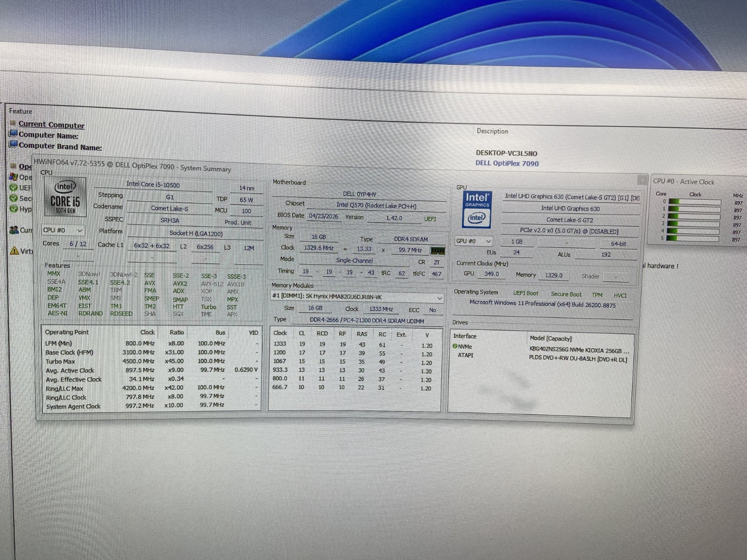The image size is (747, 560).
Task: Click the green memory chip icon beside 99.7 MHz
Action: (x=437, y=251)
